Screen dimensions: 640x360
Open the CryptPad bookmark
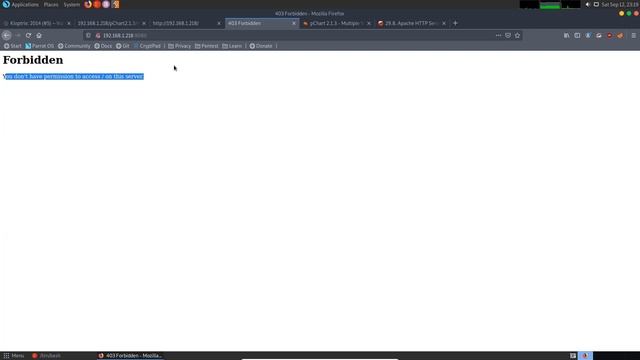pos(147,46)
